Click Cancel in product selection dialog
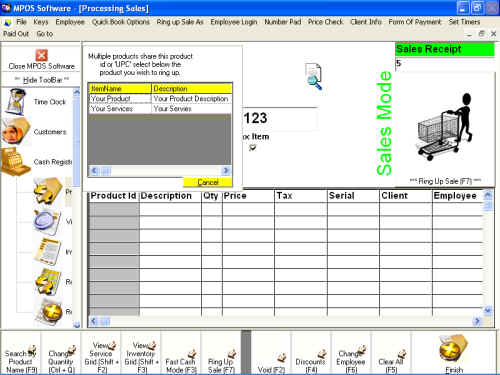The height and width of the screenshot is (375, 500). [208, 182]
